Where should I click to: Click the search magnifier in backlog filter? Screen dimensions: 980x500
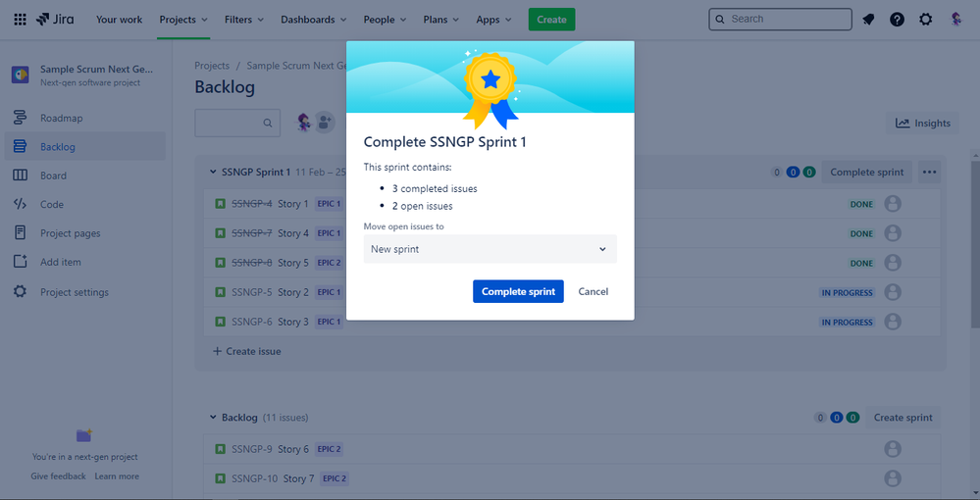[268, 124]
